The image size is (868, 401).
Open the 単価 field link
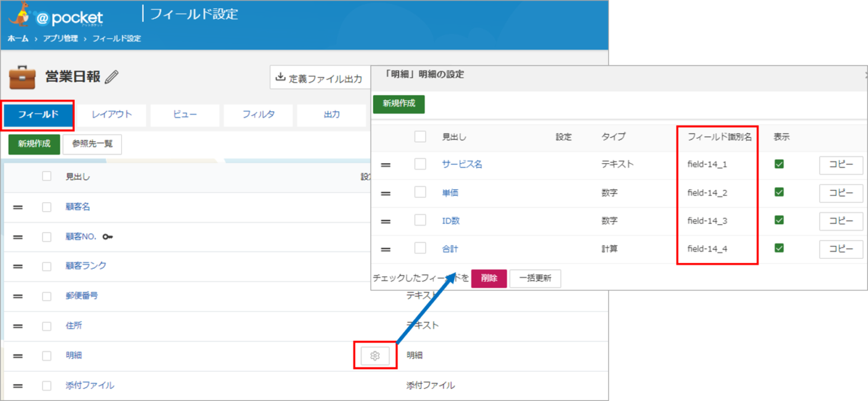coord(450,193)
